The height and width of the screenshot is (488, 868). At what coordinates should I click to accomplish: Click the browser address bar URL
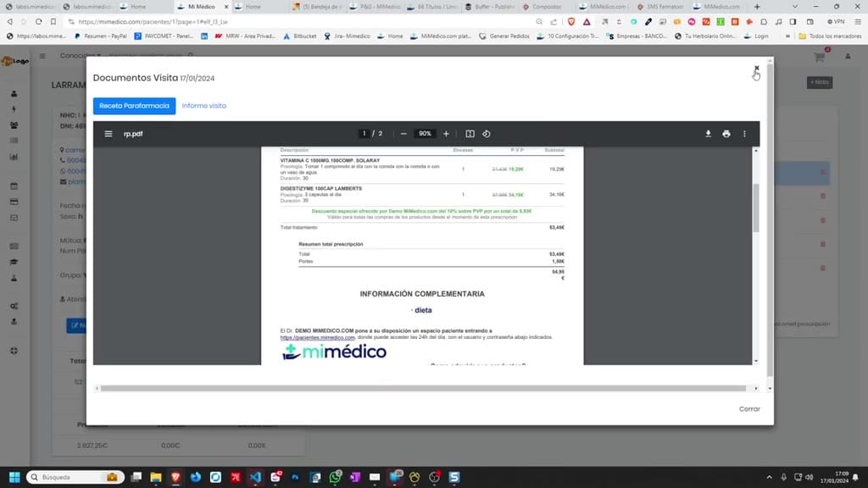(x=153, y=21)
